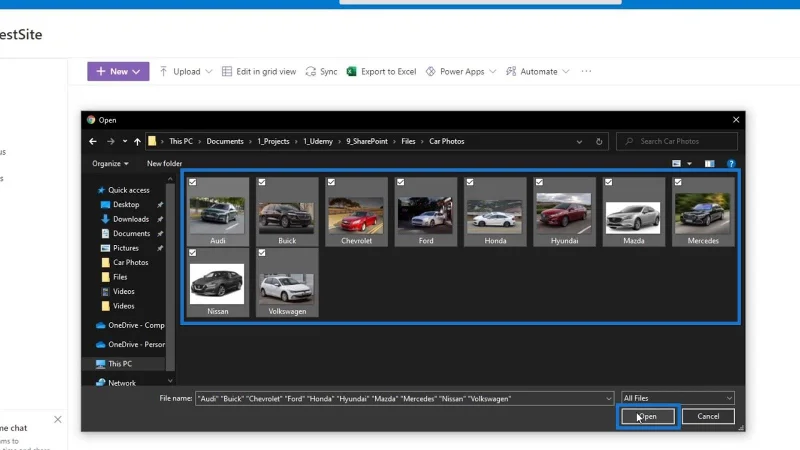800x450 pixels.
Task: Expand the File name history dropdown
Action: tap(608, 398)
